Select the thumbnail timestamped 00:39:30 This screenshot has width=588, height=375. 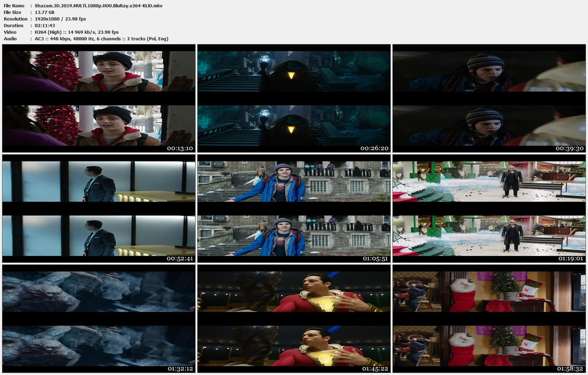[x=489, y=98]
